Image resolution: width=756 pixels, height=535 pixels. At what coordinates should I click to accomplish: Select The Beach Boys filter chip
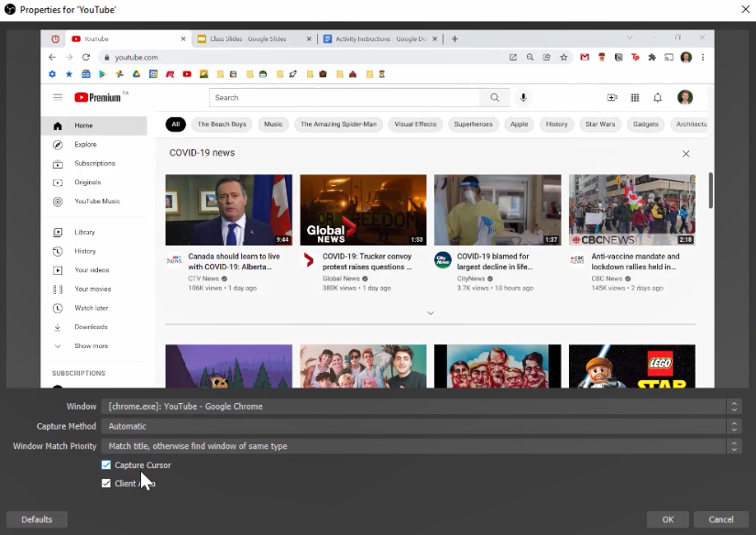pyautogui.click(x=222, y=125)
